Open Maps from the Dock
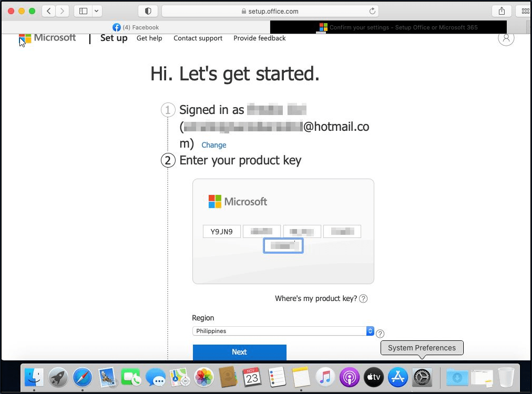Viewport: 532px width, 394px height. [180, 377]
